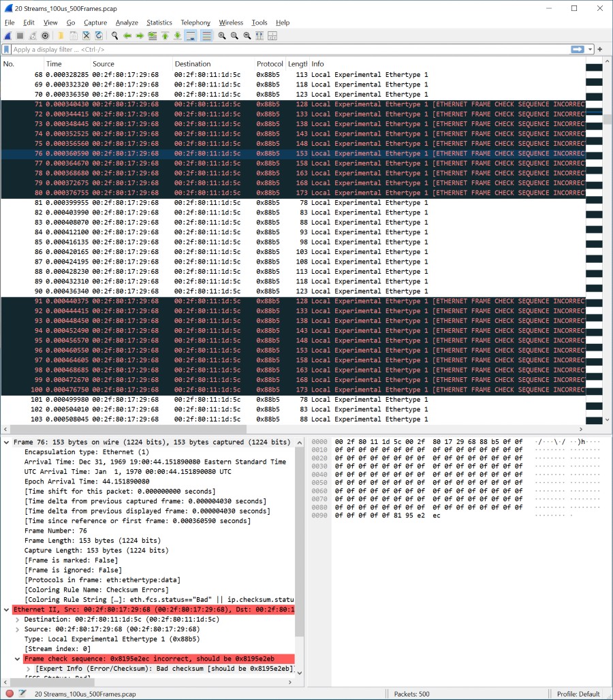The image size is (613, 700).
Task: Click the packet list vertical scrollbar thumb
Action: tap(607, 119)
